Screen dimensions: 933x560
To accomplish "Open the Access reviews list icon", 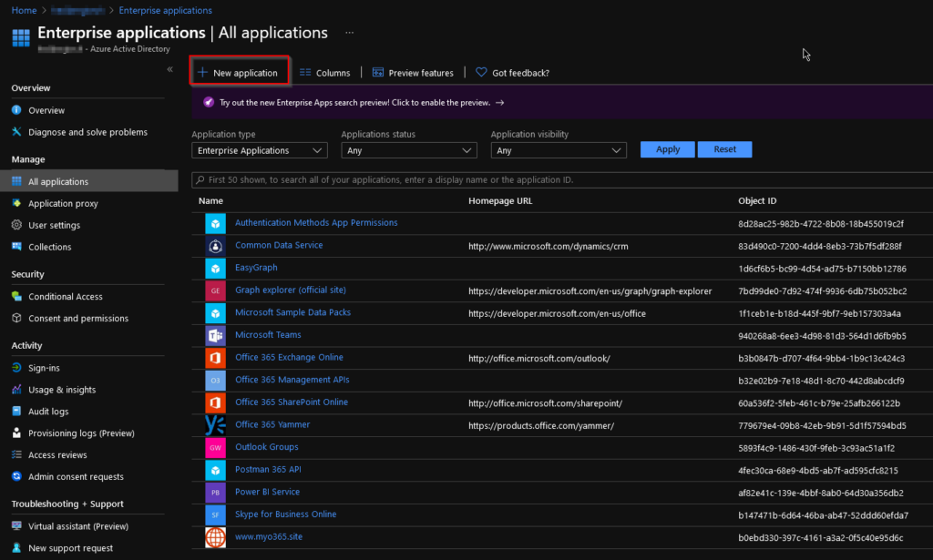I will coord(16,454).
